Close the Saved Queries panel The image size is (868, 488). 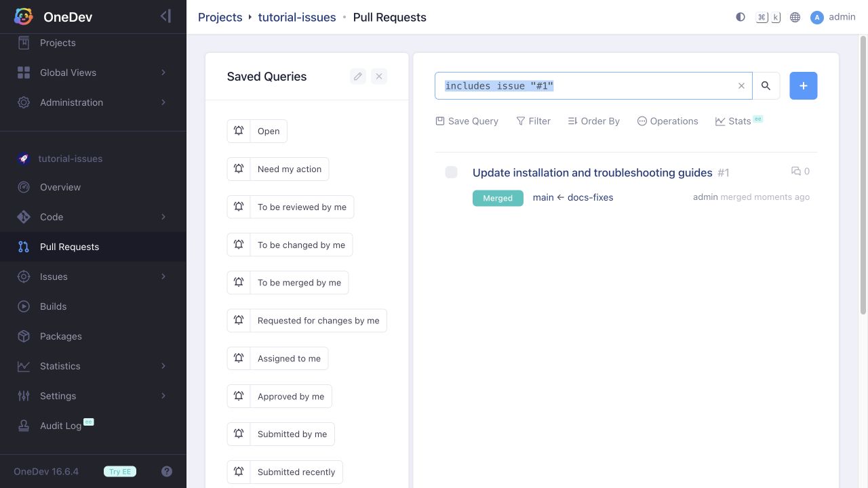click(379, 77)
